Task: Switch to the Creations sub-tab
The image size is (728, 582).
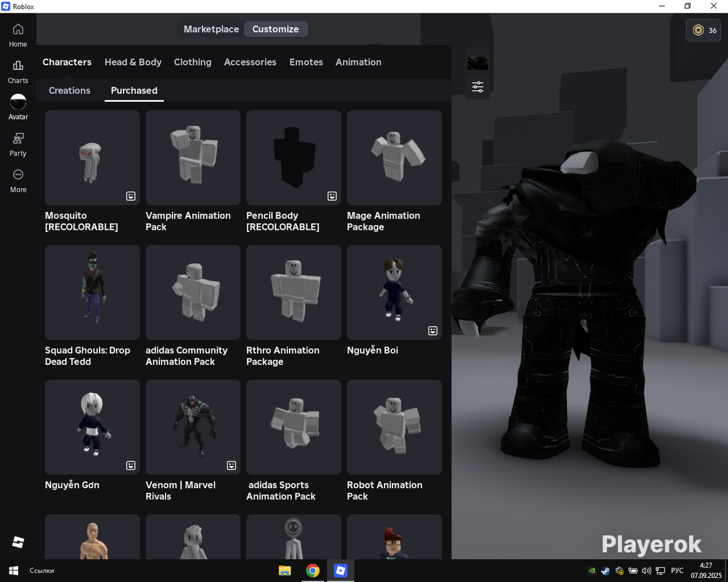Action: pos(69,90)
